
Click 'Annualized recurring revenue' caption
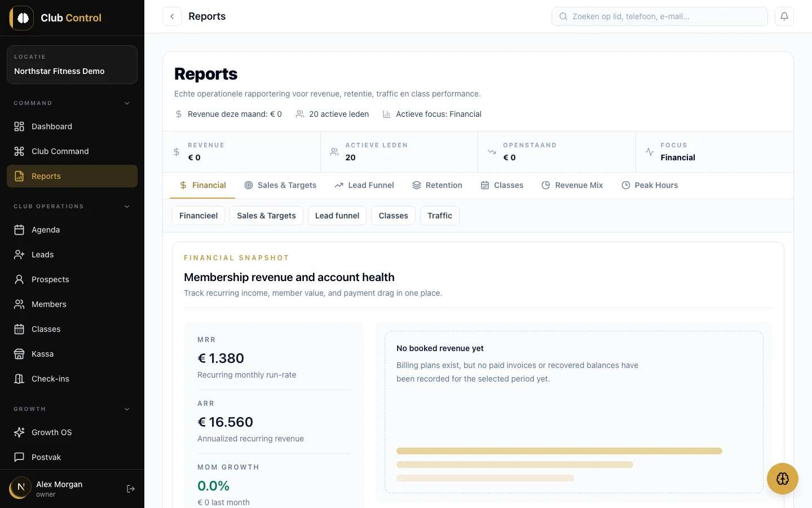click(250, 439)
